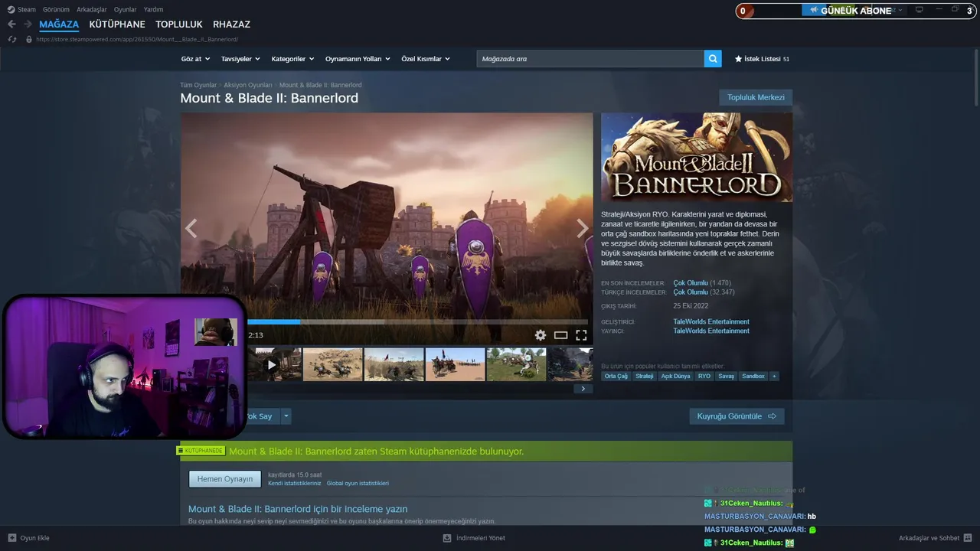Seek on the trailer progress bar

point(417,322)
